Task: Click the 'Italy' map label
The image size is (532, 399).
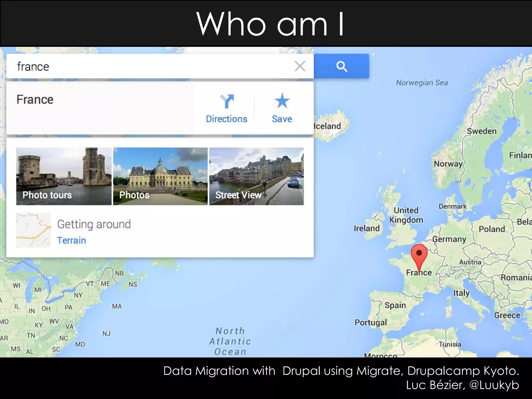Action: coord(462,293)
